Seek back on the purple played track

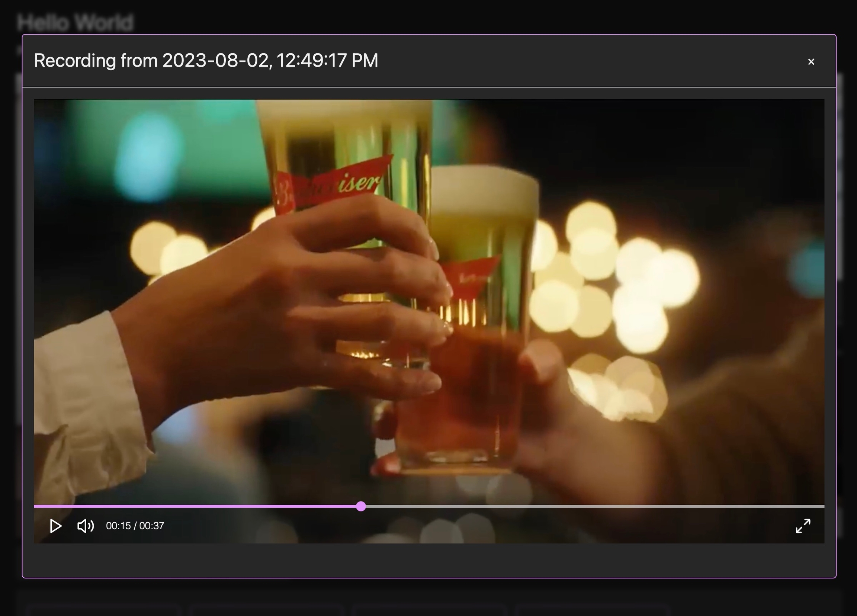(189, 506)
